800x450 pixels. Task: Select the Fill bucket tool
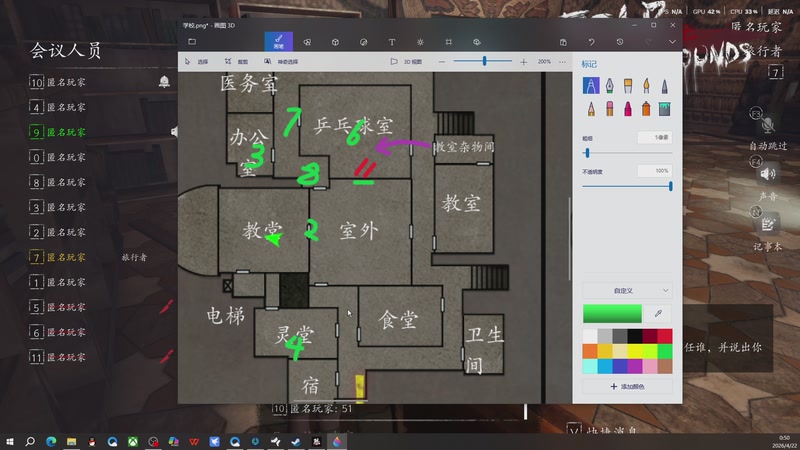tap(664, 109)
